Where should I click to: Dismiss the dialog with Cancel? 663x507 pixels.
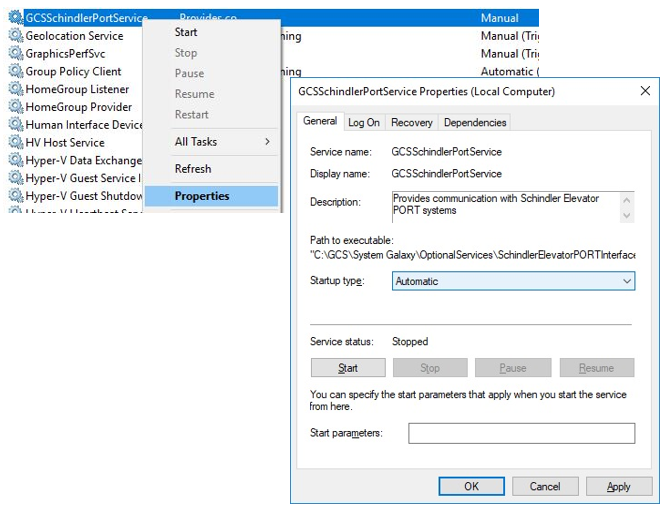545,486
